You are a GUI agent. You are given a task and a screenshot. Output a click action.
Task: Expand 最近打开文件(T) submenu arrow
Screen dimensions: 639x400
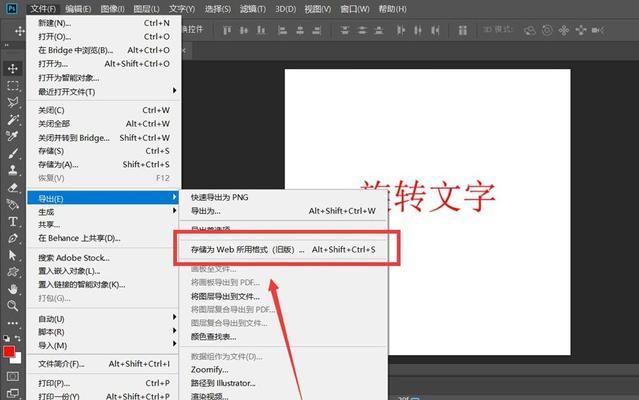tap(174, 90)
